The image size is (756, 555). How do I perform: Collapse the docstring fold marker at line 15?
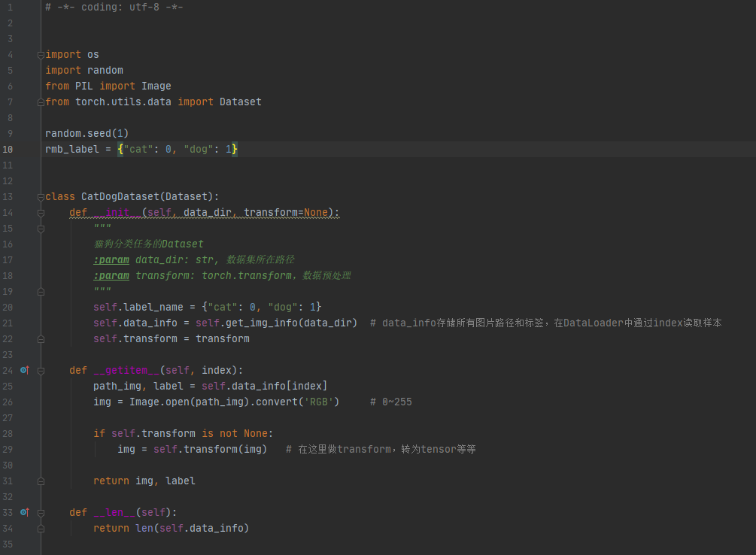click(41, 229)
